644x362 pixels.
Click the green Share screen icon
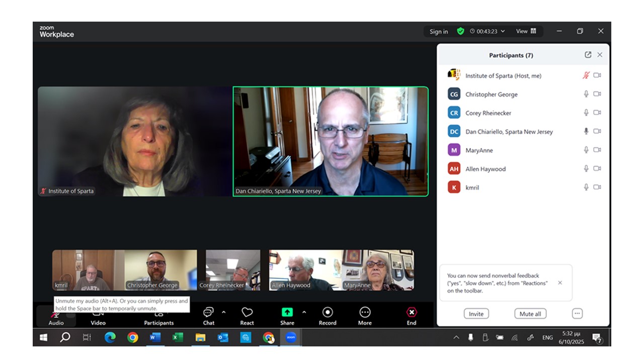coord(287,312)
